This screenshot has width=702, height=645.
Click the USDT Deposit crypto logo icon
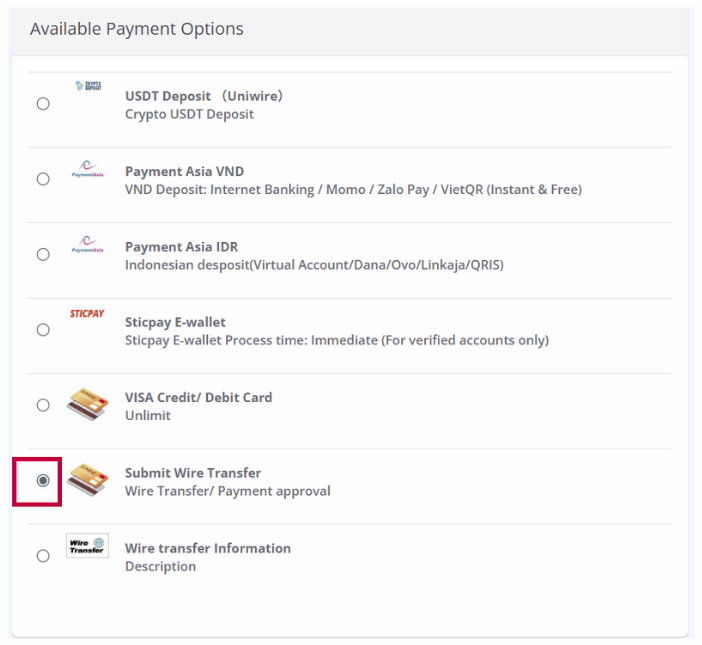pyautogui.click(x=87, y=87)
